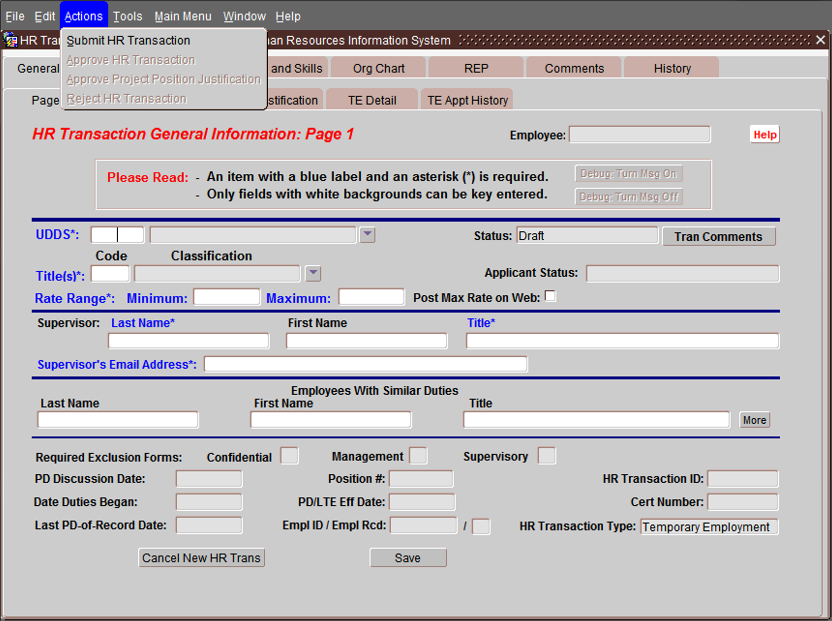The width and height of the screenshot is (832, 621).
Task: Click Similar Duties First Name field
Action: 331,420
